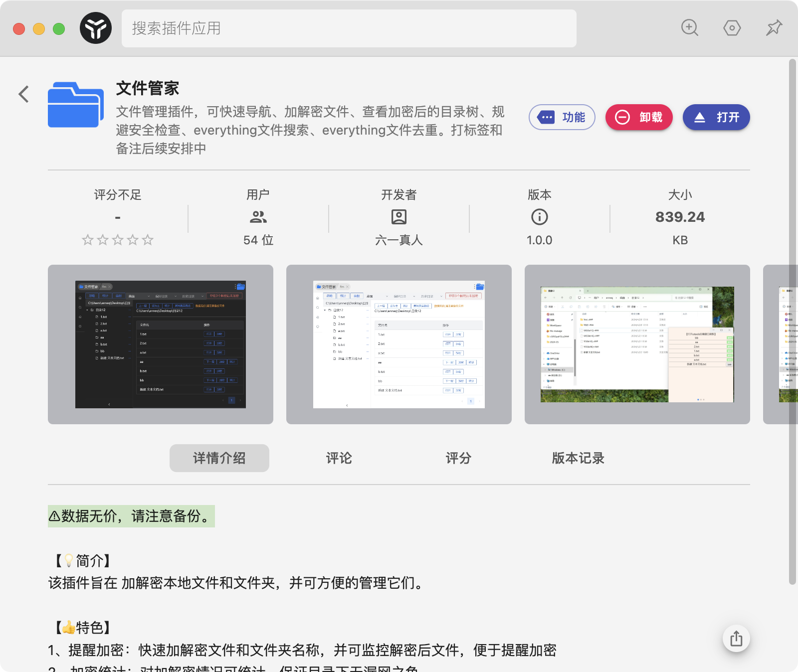Click the 开发者 portrait icon
The height and width of the screenshot is (672, 798).
[x=399, y=217]
